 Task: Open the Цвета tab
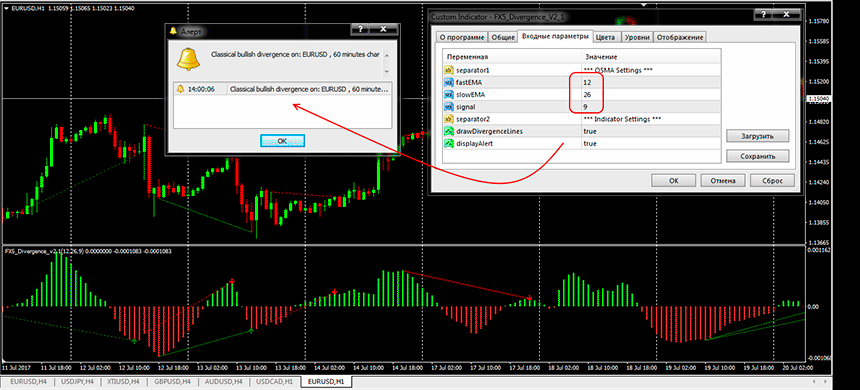click(606, 37)
